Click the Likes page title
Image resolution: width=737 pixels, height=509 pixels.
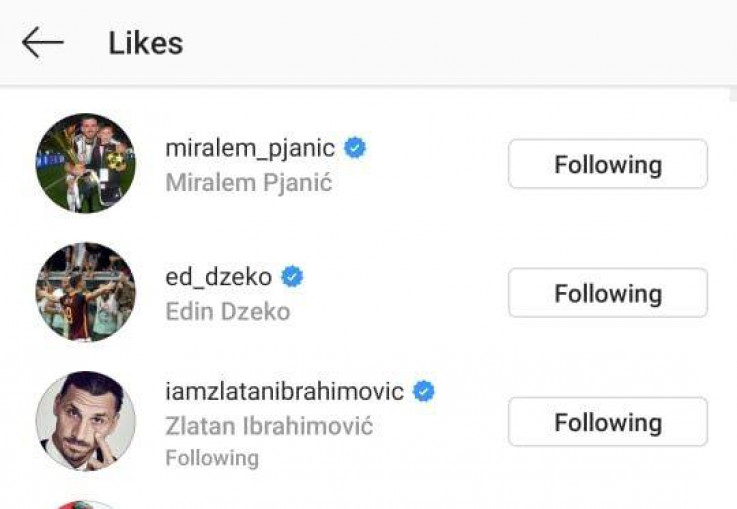(146, 43)
